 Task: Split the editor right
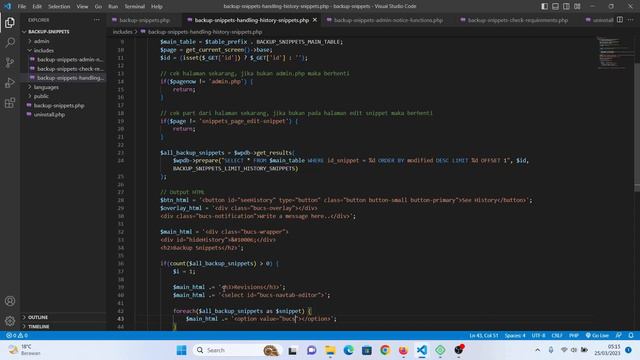pos(620,20)
